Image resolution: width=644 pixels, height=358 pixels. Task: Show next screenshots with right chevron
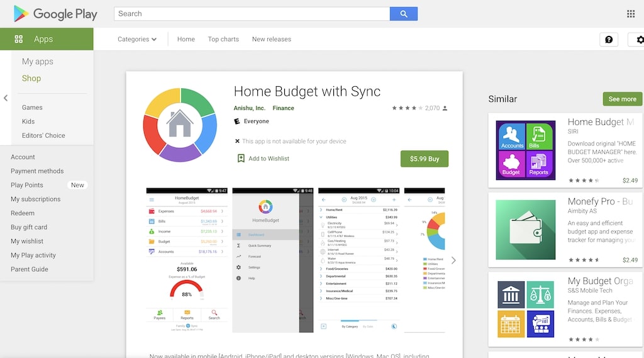pos(453,260)
